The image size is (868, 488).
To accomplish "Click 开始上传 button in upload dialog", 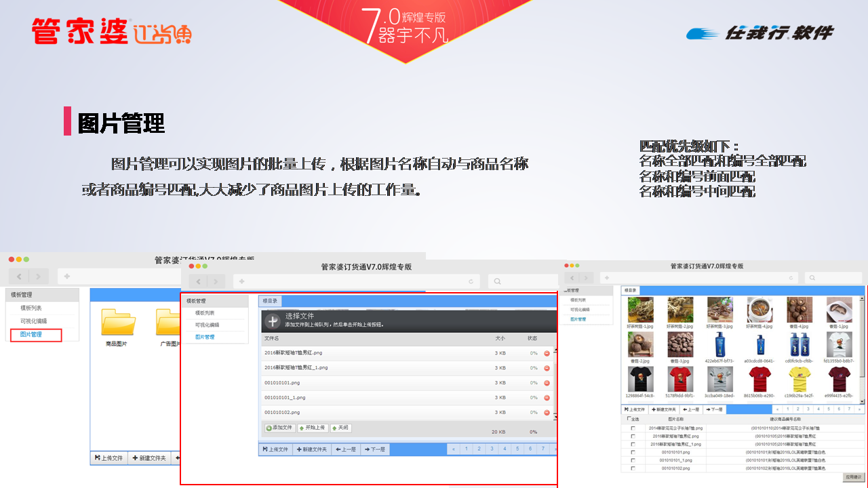I will pyautogui.click(x=313, y=428).
